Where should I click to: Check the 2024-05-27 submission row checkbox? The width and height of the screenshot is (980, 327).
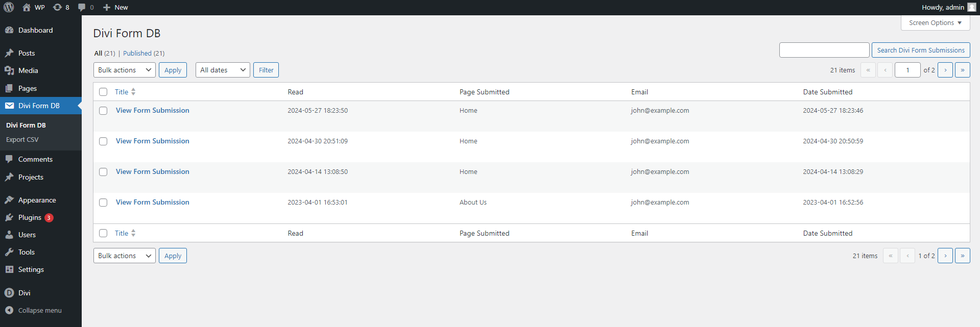coord(103,111)
